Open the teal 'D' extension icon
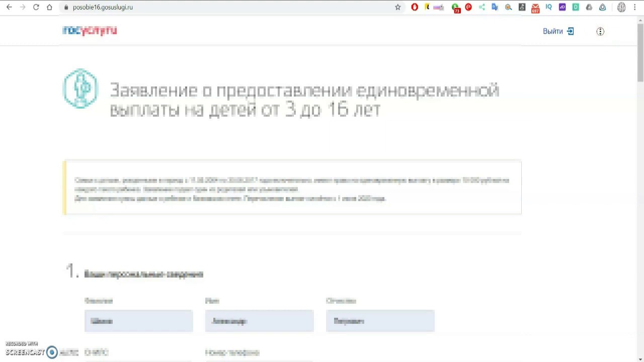This screenshot has height=362, width=644. click(x=576, y=7)
